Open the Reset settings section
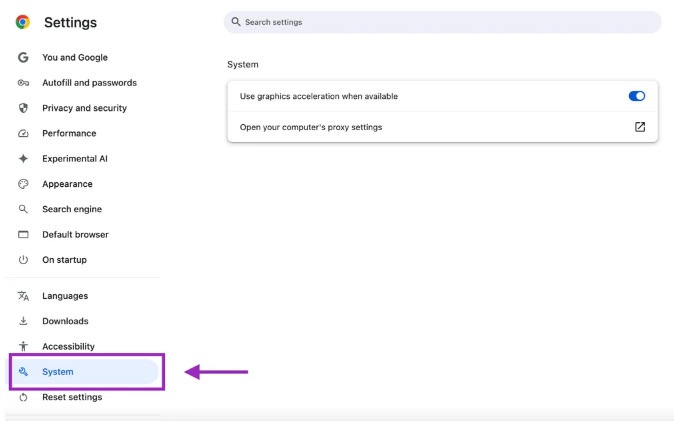Image resolution: width=674 pixels, height=428 pixels. point(72,397)
